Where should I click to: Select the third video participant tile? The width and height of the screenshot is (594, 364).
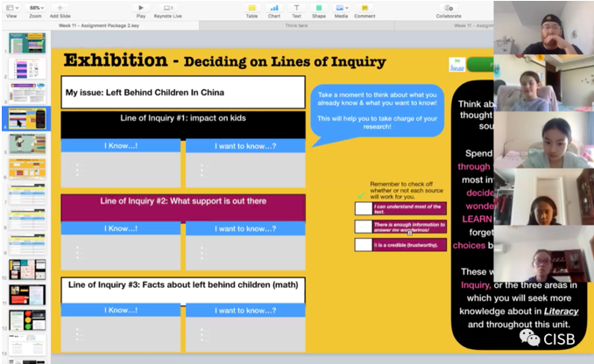click(x=543, y=140)
